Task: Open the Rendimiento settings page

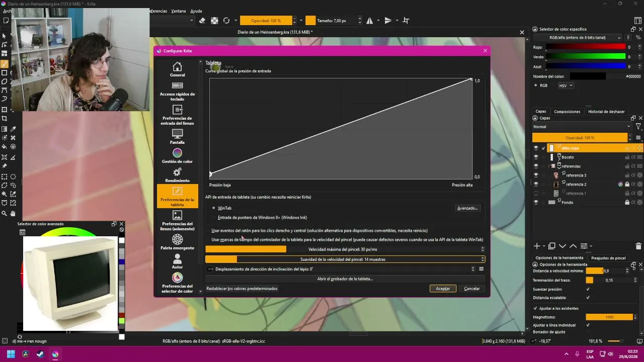Action: (177, 175)
